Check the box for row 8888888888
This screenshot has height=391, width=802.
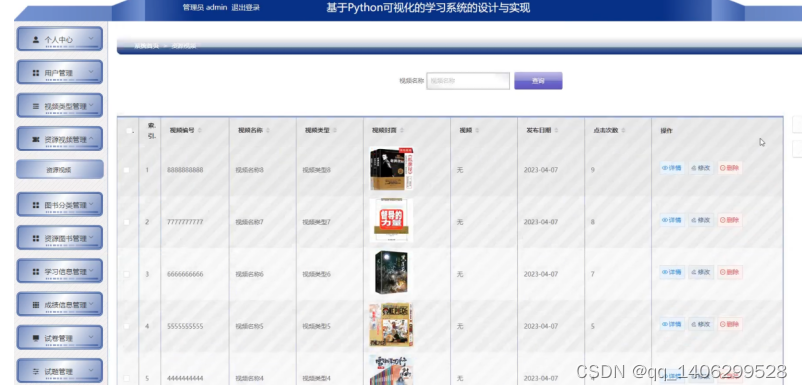pyautogui.click(x=127, y=169)
